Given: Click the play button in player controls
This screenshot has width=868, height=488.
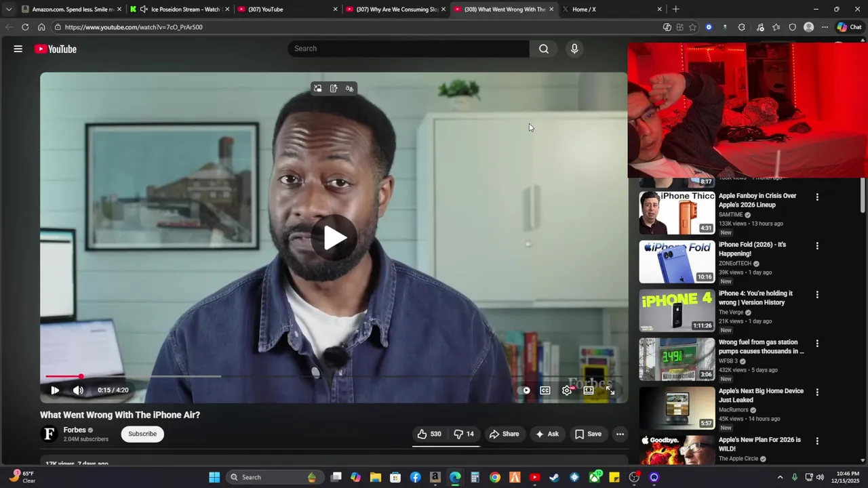Looking at the screenshot, I should point(55,390).
